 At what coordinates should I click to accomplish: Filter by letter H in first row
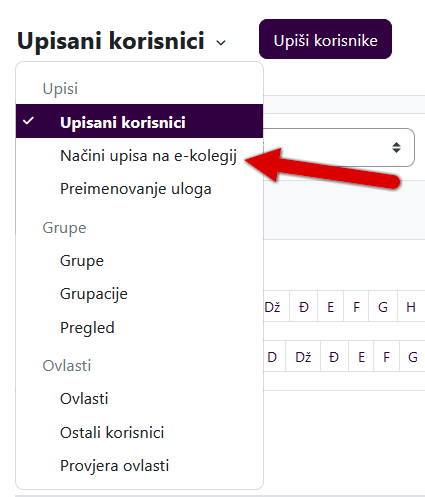tap(411, 307)
